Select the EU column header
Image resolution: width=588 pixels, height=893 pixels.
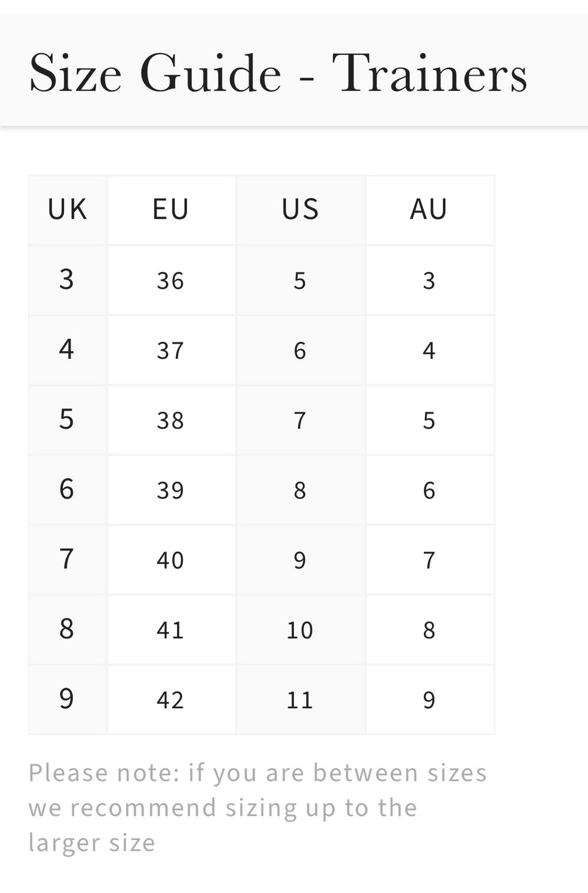(x=171, y=209)
